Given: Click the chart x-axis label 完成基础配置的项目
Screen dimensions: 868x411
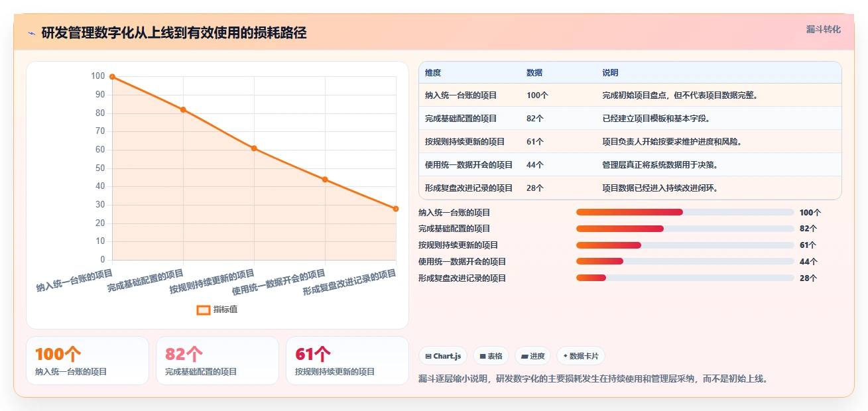Looking at the screenshot, I should 145,281.
